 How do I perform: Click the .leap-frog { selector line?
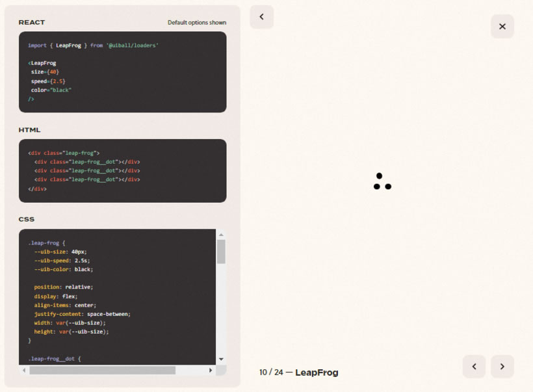click(x=47, y=243)
